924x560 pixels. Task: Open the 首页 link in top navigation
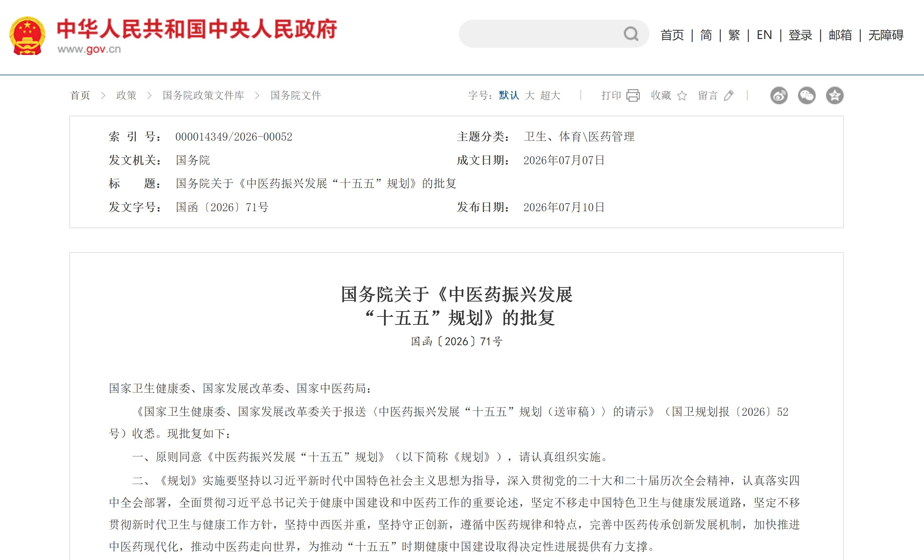pyautogui.click(x=672, y=35)
